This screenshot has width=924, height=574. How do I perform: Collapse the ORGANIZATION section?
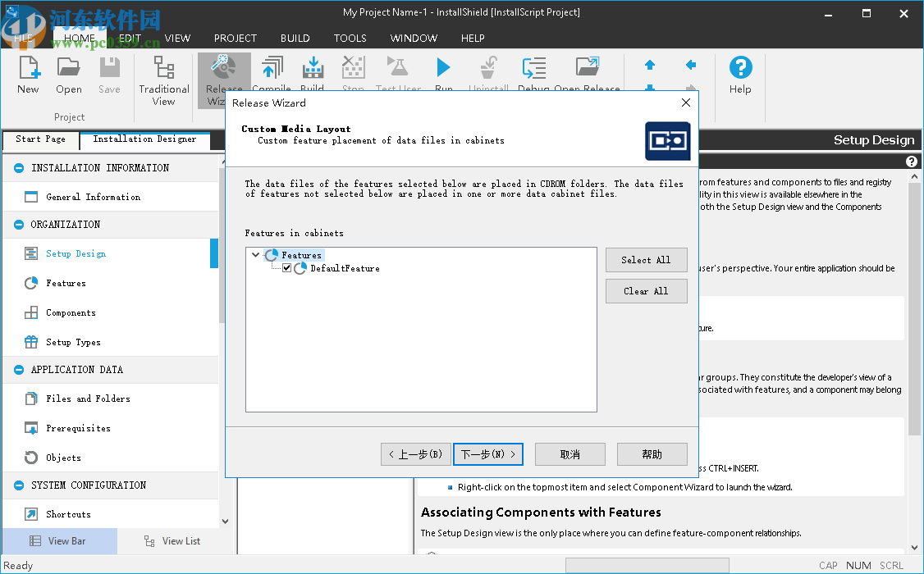tap(17, 224)
